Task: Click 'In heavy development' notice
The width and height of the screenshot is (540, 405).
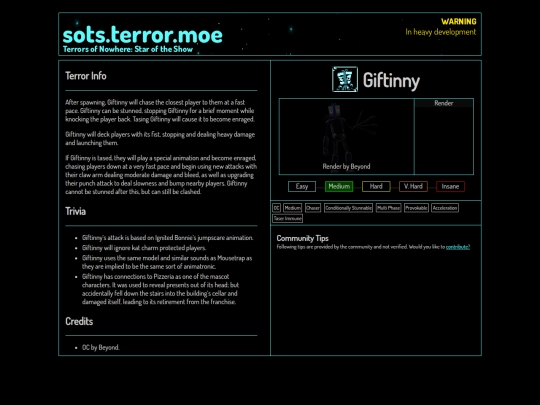Action: (441, 32)
